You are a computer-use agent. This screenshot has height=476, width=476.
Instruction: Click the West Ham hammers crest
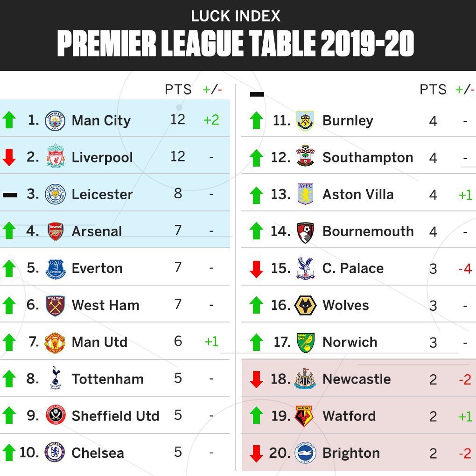click(x=55, y=305)
